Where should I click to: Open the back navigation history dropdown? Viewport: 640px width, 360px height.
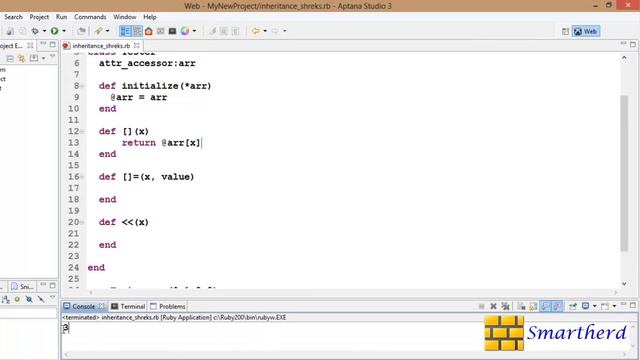265,31
